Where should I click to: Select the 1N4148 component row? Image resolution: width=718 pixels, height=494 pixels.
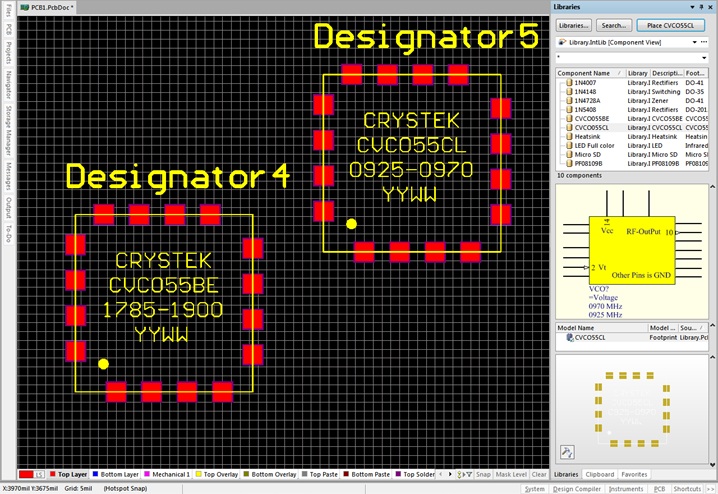(x=633, y=92)
